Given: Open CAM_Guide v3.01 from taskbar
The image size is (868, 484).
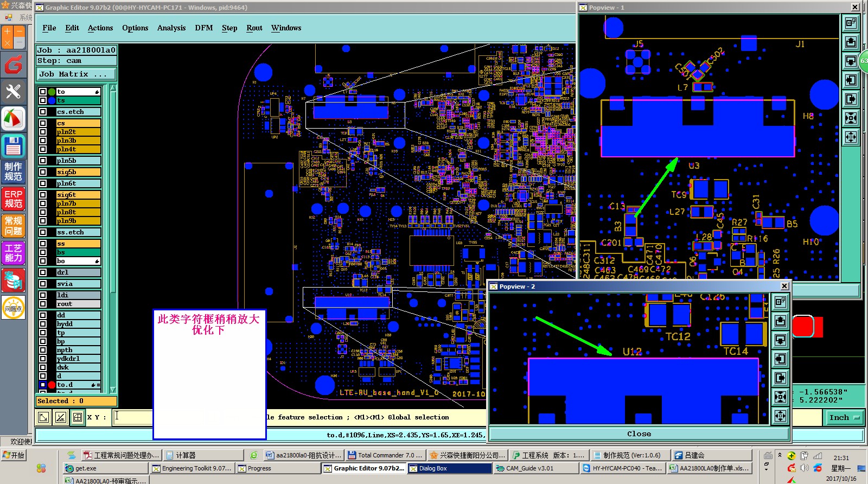Looking at the screenshot, I should [x=535, y=468].
